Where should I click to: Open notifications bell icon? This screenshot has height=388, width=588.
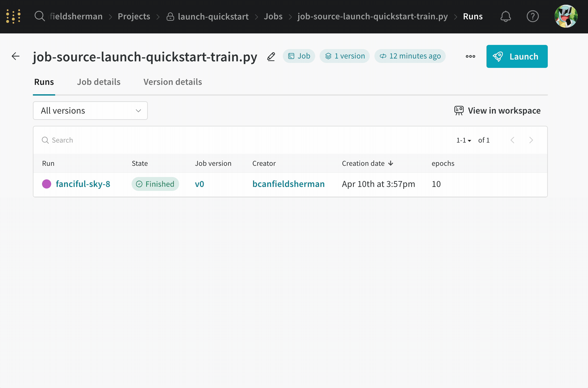point(505,16)
